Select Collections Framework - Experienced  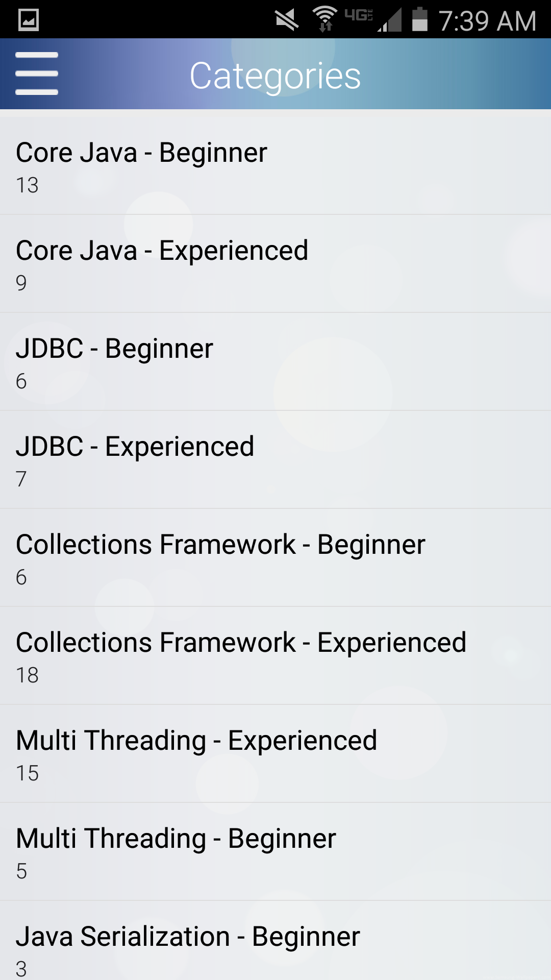coord(275,655)
